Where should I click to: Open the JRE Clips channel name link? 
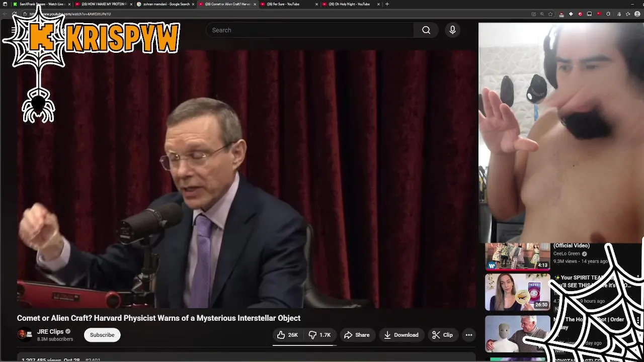coord(50,332)
